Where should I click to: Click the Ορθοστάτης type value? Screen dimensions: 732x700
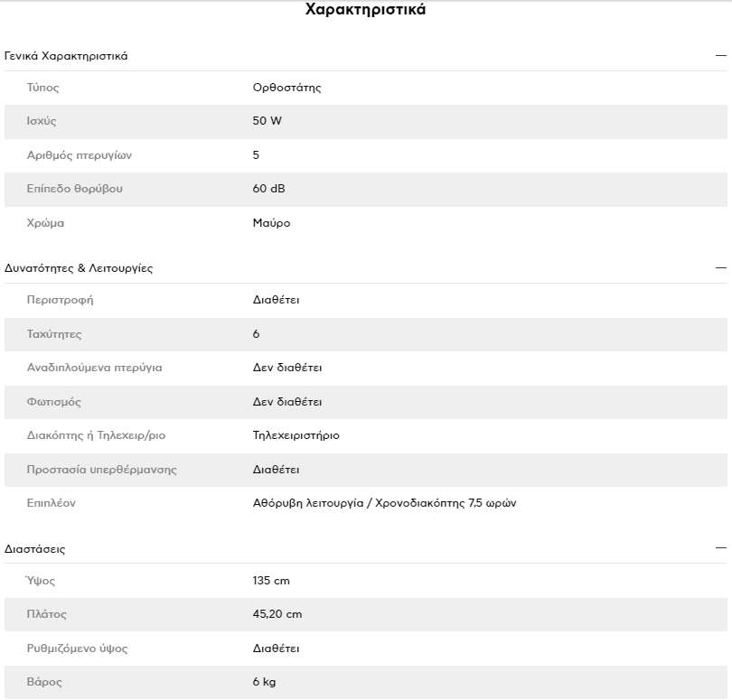point(287,88)
